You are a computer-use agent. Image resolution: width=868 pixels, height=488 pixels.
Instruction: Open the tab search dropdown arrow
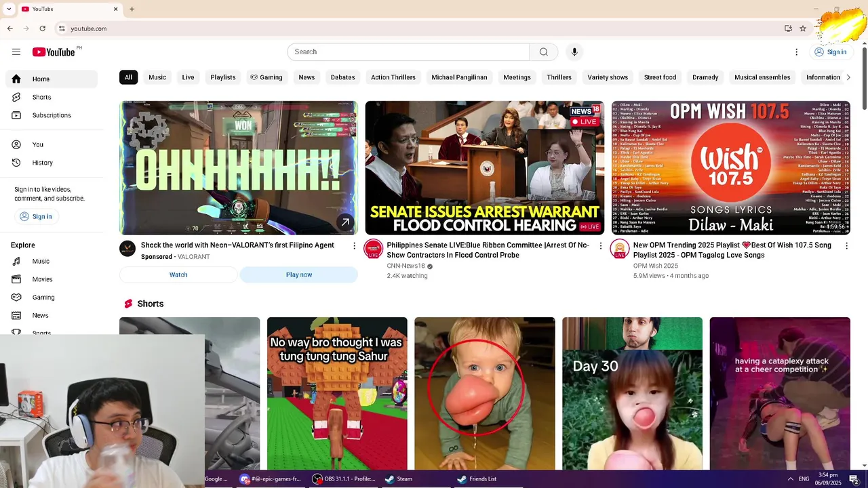[9, 9]
